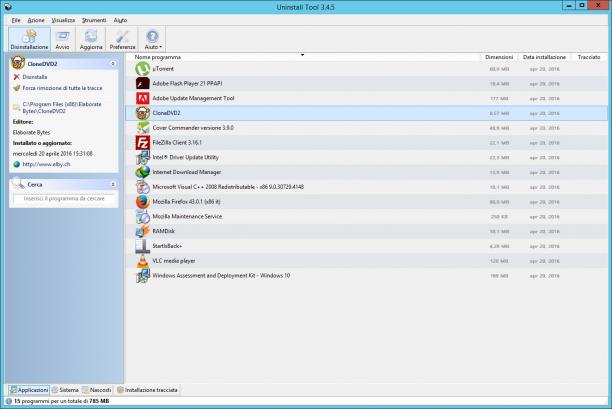The image size is (612, 409).
Task: Open the Azione menu
Action: [36, 20]
